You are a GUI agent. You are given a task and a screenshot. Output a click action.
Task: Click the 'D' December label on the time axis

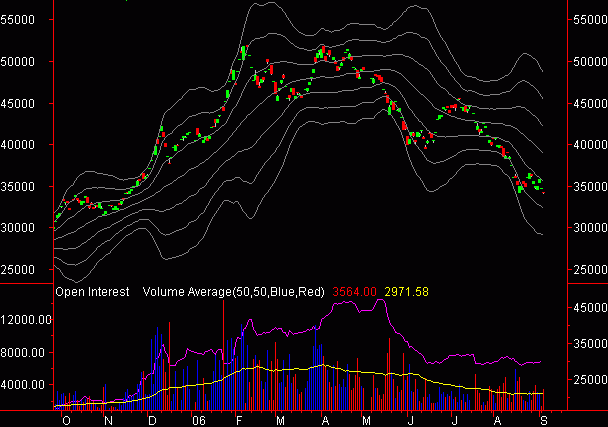pos(152,421)
